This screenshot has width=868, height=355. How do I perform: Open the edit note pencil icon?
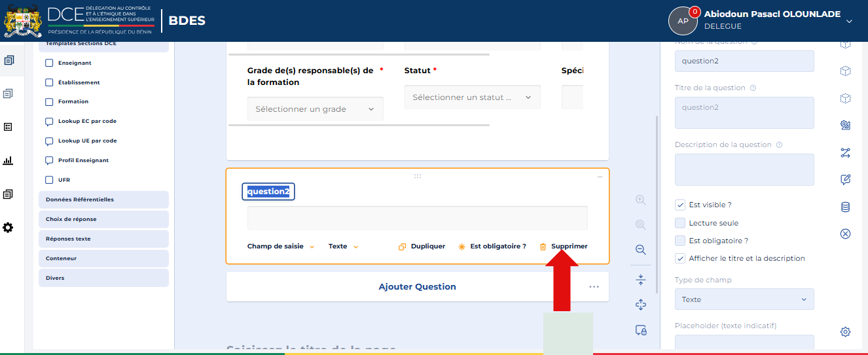coord(845,180)
